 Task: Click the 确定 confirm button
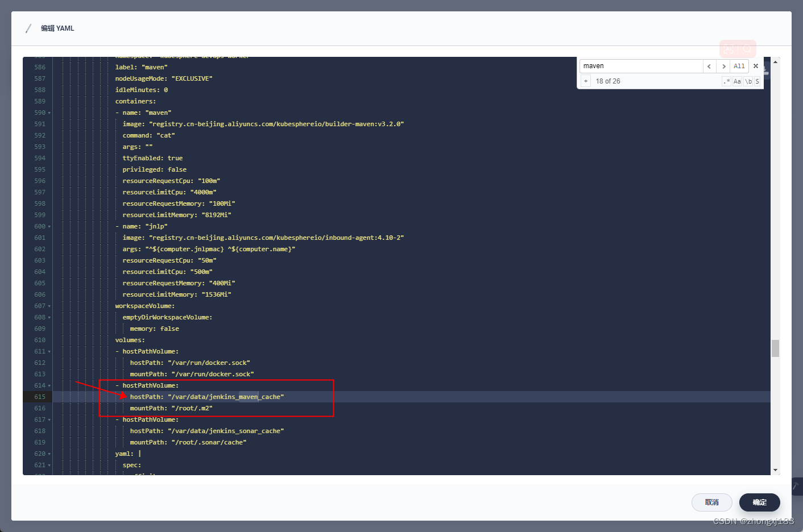point(760,502)
